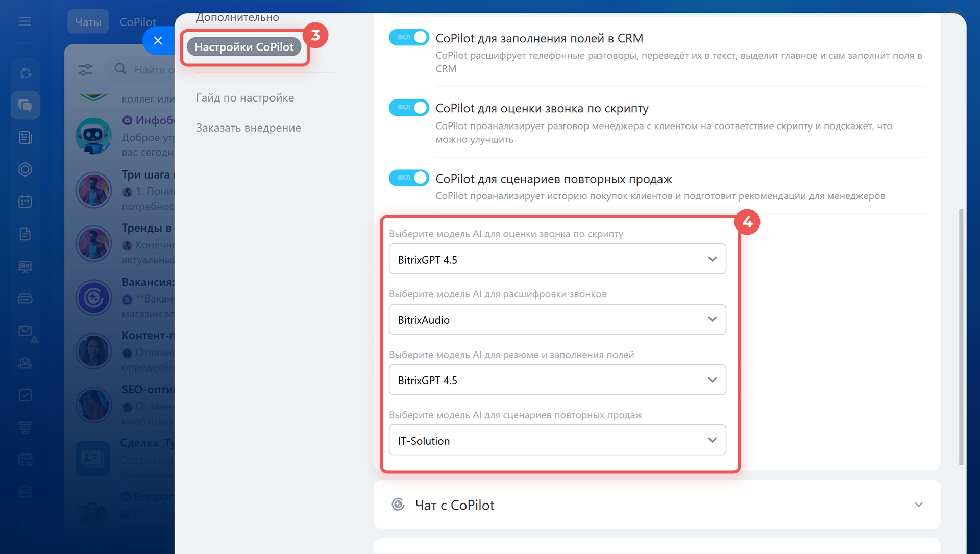This screenshot has width=980, height=554.
Task: Open the news feed icon in sidebar
Action: point(25,137)
